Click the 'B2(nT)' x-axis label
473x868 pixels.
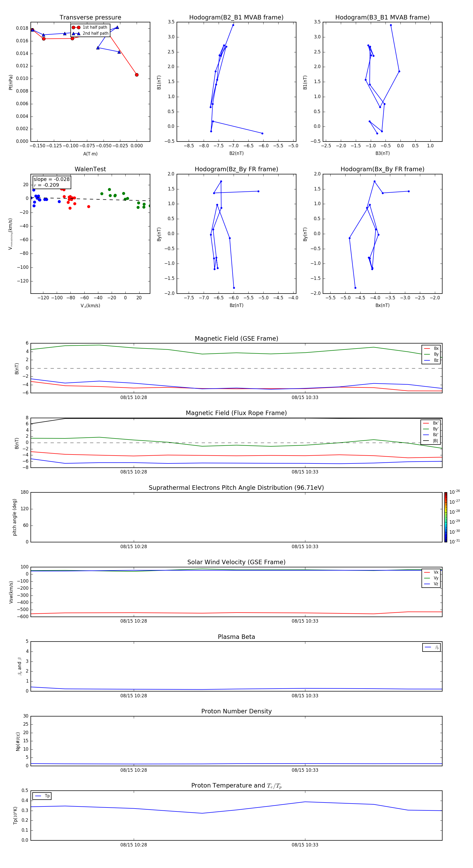236,153
